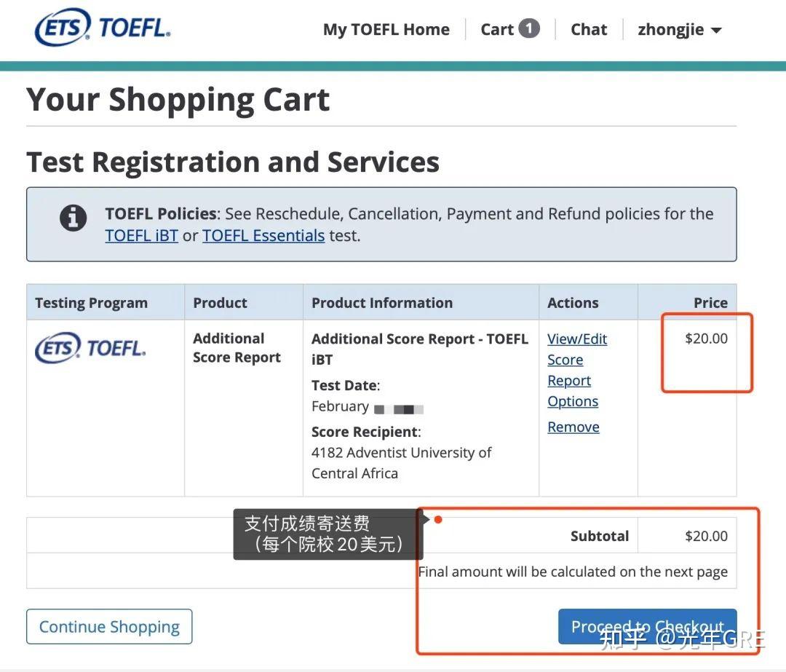The width and height of the screenshot is (786, 672).
Task: Expand the zhongjie account menu
Action: 671,29
